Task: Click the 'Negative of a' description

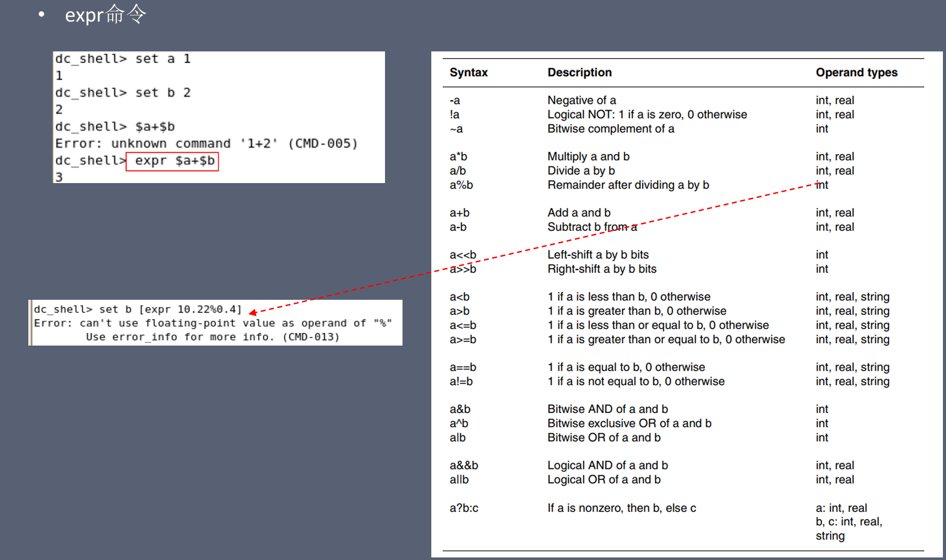Action: pyautogui.click(x=582, y=100)
